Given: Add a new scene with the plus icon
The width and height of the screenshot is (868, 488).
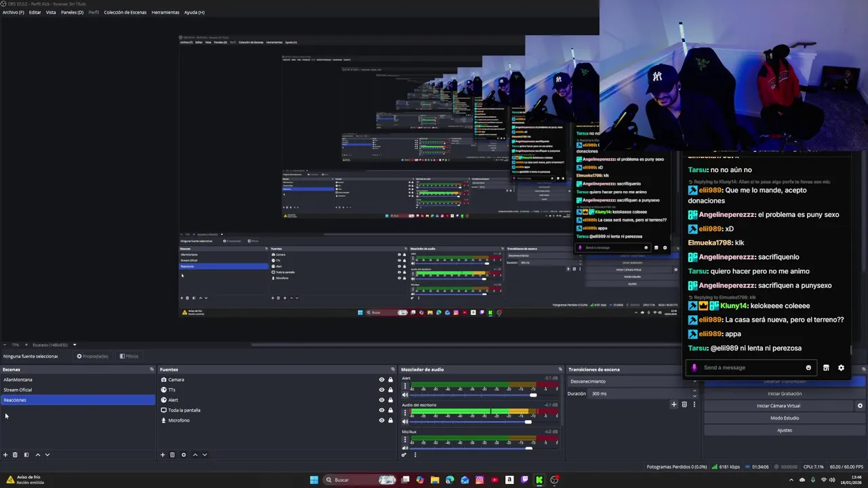Looking at the screenshot, I should [x=5, y=455].
